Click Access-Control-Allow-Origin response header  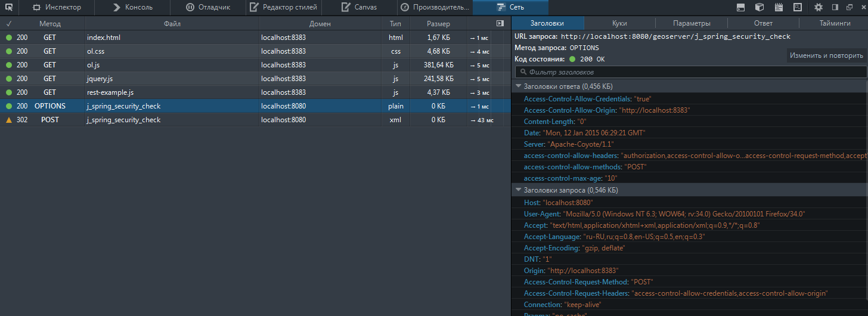point(690,110)
